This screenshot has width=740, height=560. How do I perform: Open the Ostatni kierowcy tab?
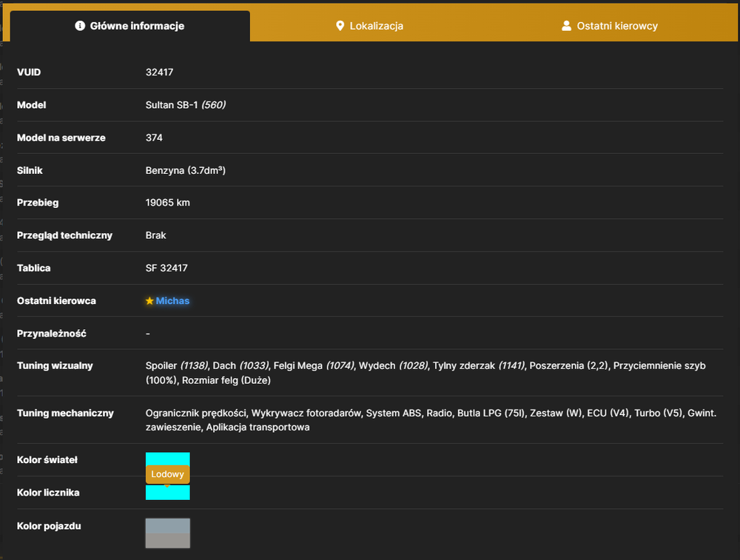(x=610, y=26)
